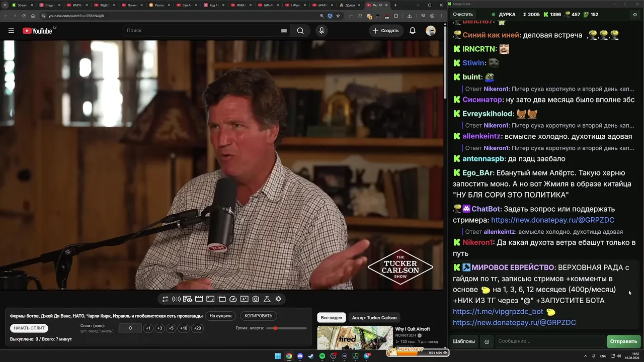This screenshot has height=362, width=644.
Task: Click the КОПИРОВАТЬ button
Action: pyautogui.click(x=259, y=316)
